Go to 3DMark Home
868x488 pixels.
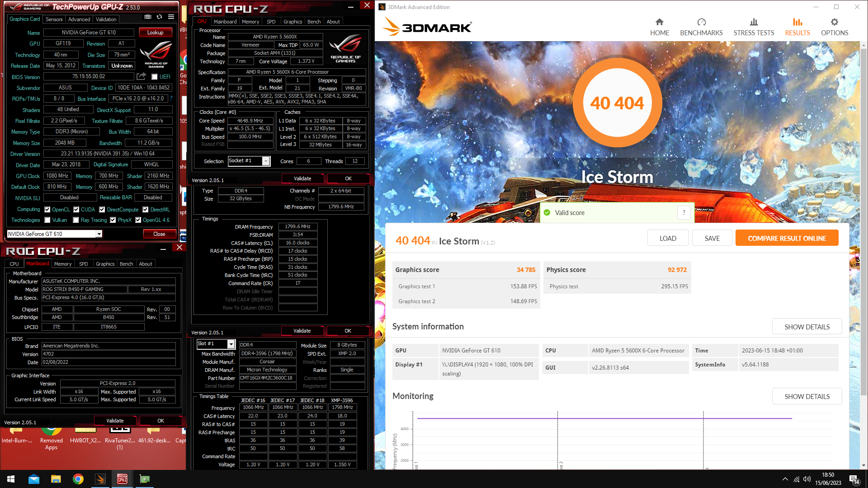point(660,27)
